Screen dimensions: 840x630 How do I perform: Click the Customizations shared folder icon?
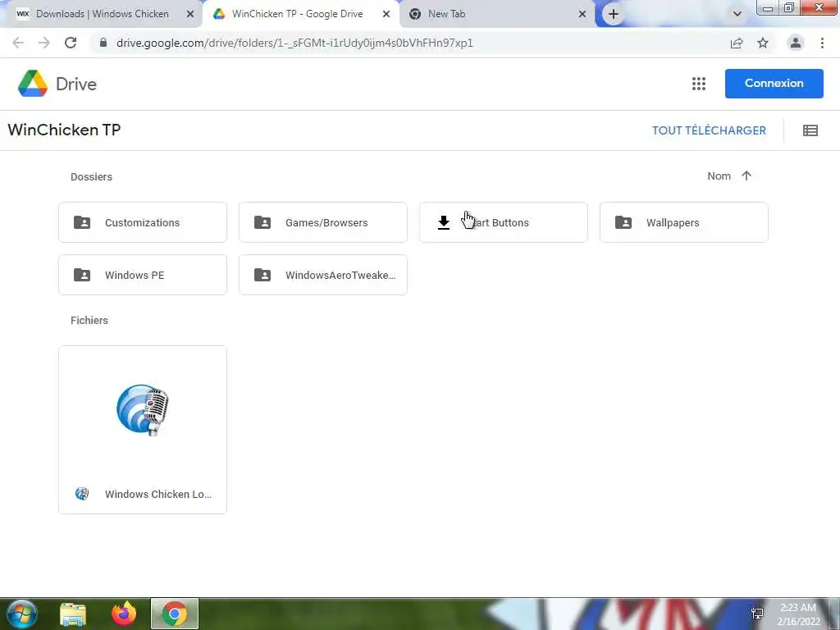click(x=82, y=222)
